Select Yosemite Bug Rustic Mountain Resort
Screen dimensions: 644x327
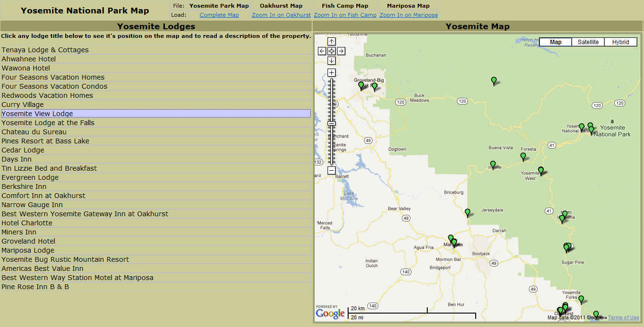tap(156, 259)
